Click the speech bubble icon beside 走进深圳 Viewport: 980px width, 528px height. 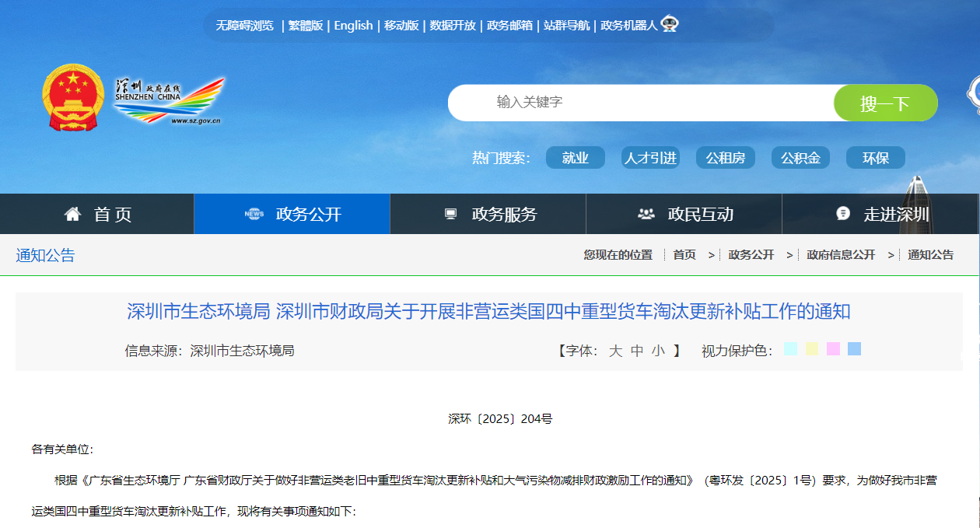point(843,214)
